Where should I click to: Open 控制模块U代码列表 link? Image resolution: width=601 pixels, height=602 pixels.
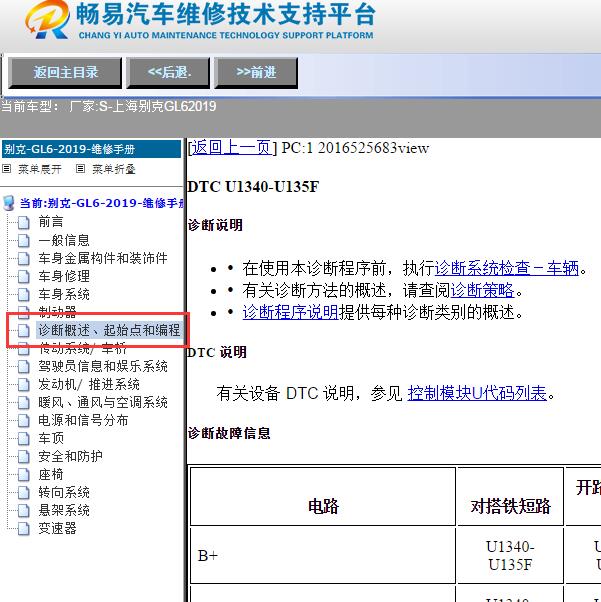click(x=477, y=393)
